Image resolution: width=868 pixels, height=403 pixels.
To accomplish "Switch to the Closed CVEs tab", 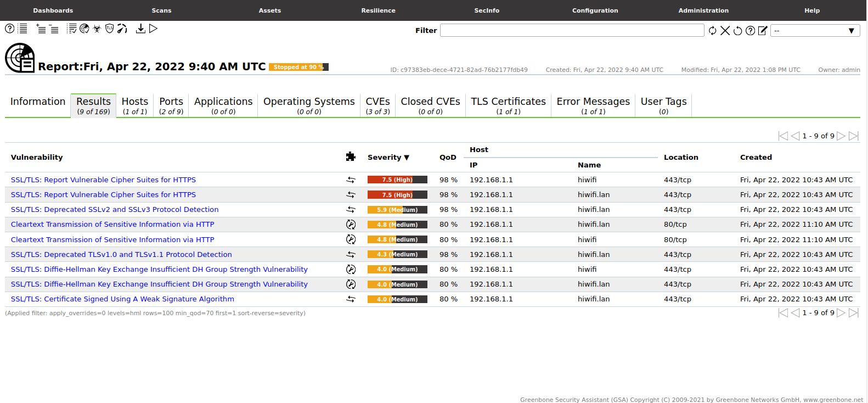I will click(x=431, y=105).
